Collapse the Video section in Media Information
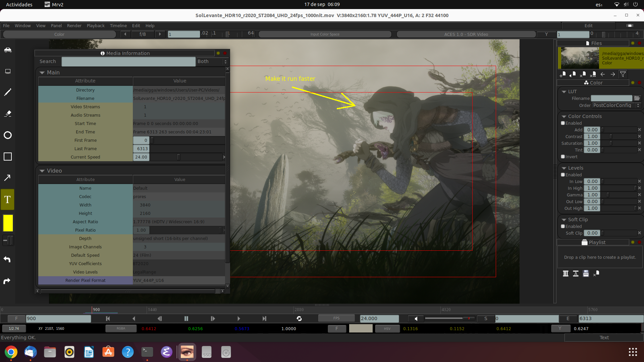644x362 pixels. coord(42,171)
